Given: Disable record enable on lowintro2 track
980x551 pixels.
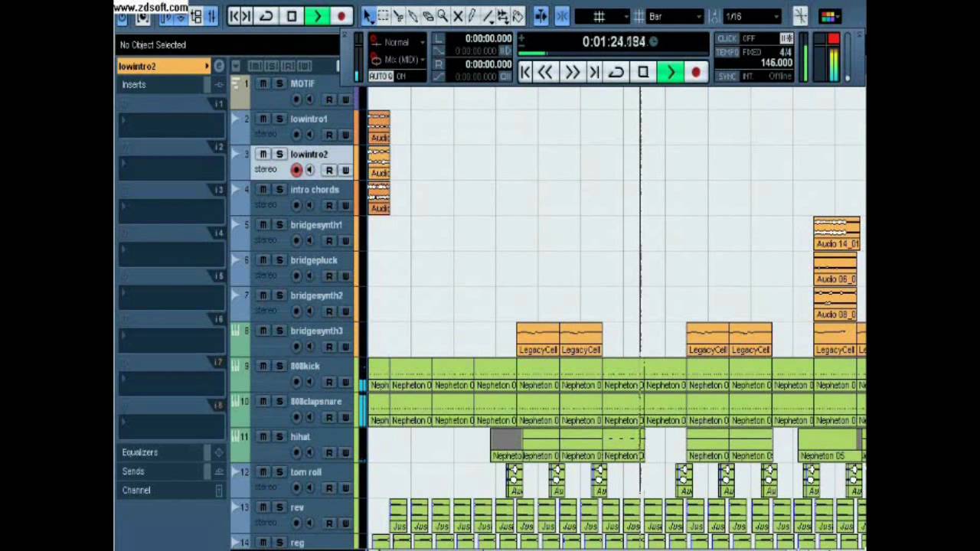Looking at the screenshot, I should [296, 170].
